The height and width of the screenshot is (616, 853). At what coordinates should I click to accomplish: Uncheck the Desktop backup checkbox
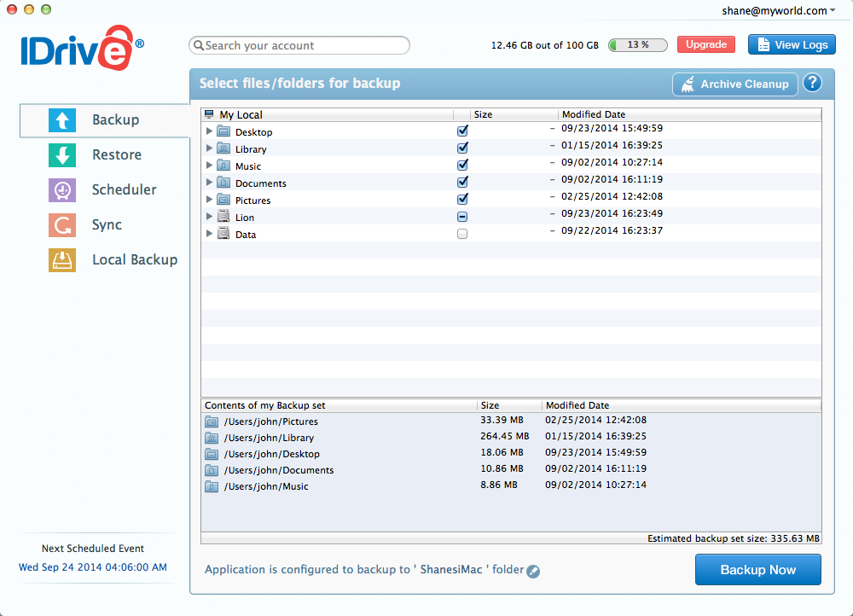coord(462,131)
